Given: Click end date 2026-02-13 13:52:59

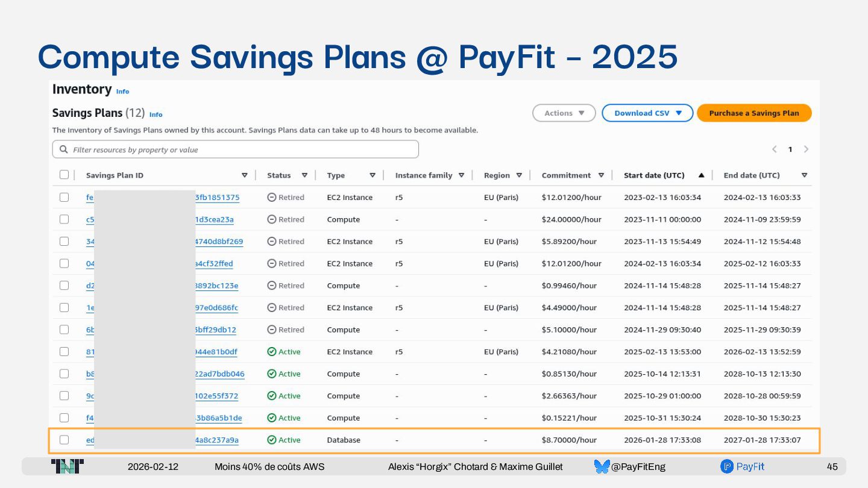Looking at the screenshot, I should tap(763, 352).
